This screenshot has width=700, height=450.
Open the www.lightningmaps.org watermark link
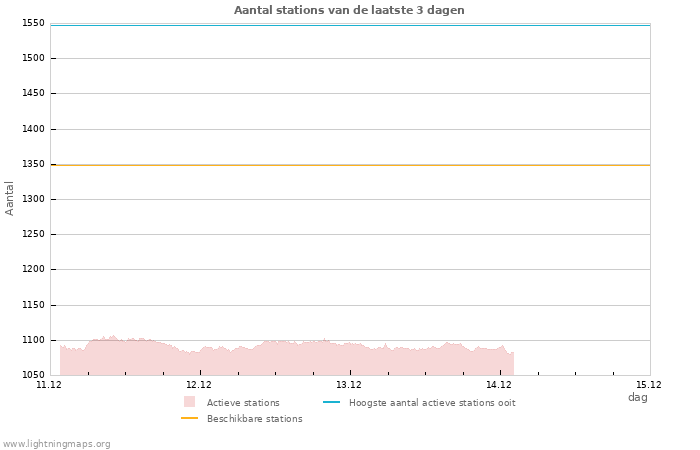coord(57,443)
